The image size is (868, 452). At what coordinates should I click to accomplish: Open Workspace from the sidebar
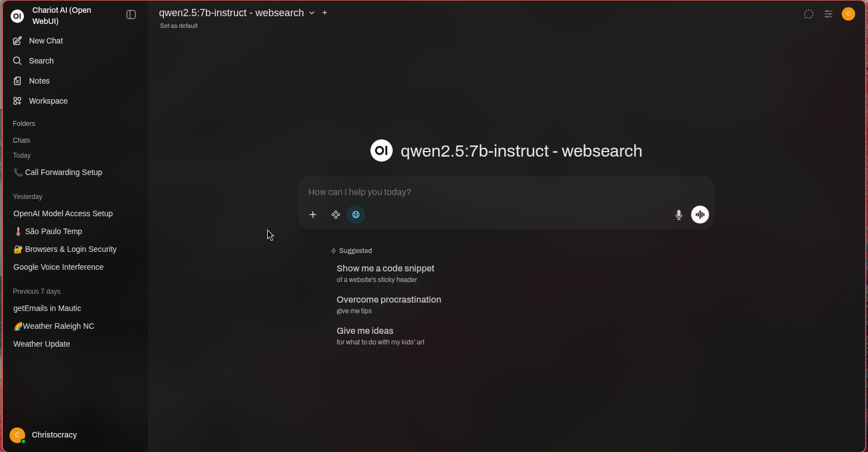[x=48, y=101]
